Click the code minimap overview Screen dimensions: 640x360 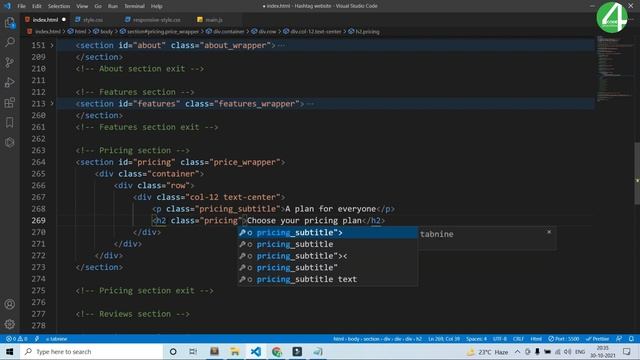click(x=614, y=69)
